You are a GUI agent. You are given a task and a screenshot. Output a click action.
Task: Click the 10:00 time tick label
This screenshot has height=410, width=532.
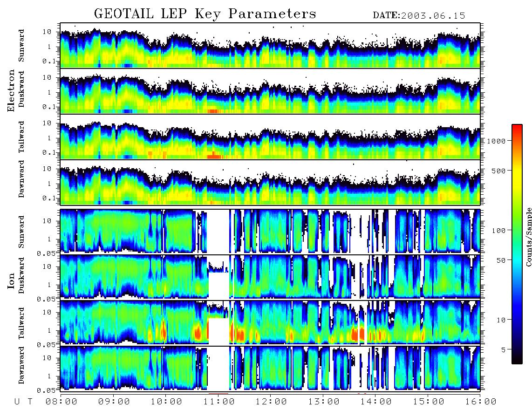pyautogui.click(x=166, y=402)
